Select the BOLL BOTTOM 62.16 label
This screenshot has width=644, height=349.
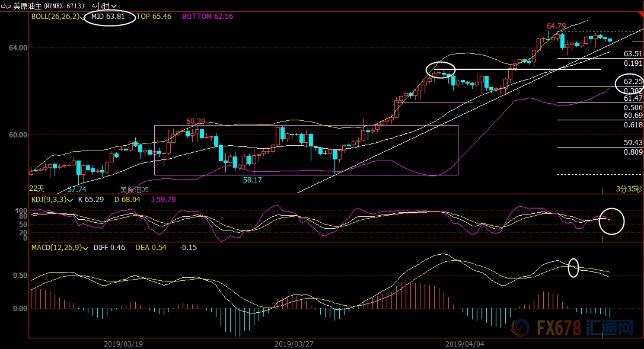click(x=207, y=17)
